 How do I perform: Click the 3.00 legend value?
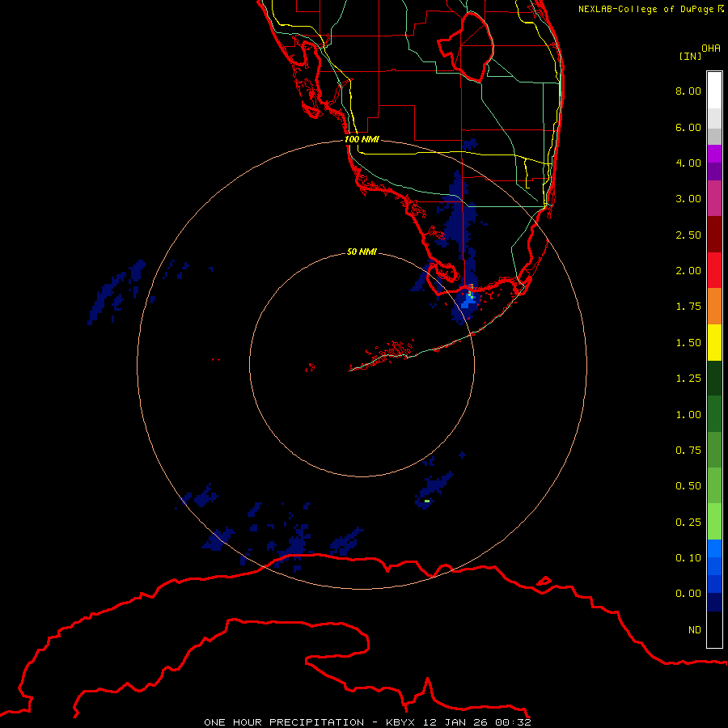click(x=688, y=199)
